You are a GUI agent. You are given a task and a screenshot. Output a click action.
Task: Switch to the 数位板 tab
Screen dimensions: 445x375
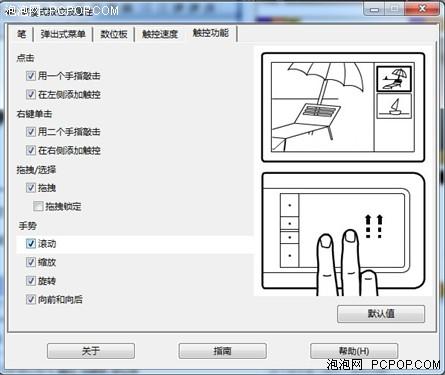(114, 34)
